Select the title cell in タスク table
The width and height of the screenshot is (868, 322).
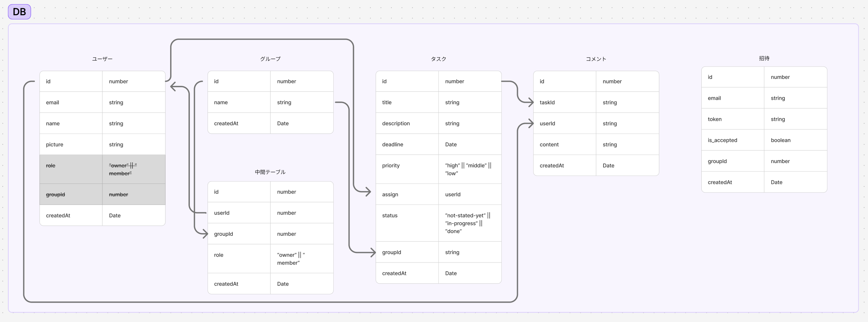[407, 102]
